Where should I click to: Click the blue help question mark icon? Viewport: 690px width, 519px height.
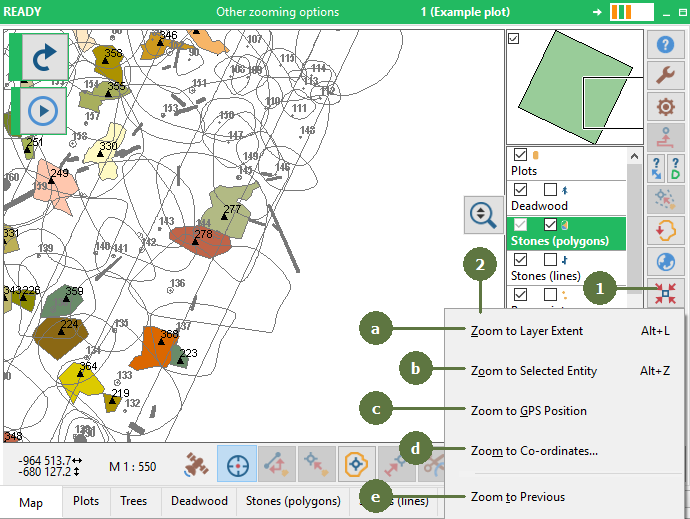[x=665, y=44]
